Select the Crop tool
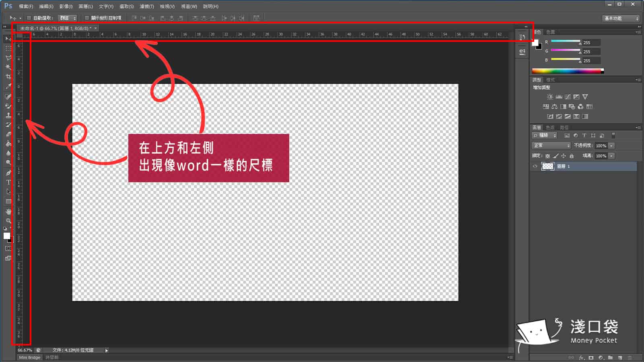This screenshot has height=362, width=644. pos(8,76)
